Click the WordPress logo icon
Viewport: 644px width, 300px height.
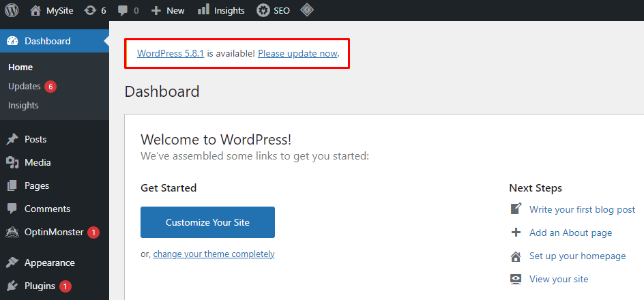pyautogui.click(x=12, y=10)
